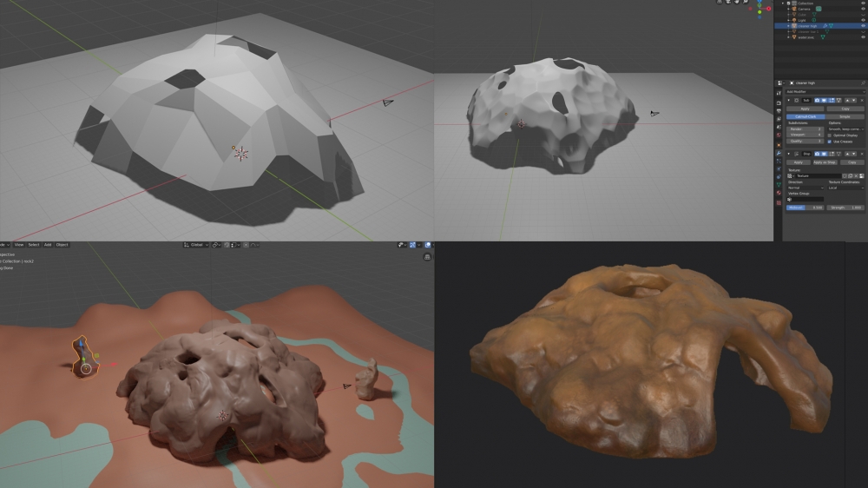Hide the Camera object in the outliner
Image resolution: width=868 pixels, height=488 pixels.
[x=863, y=9]
